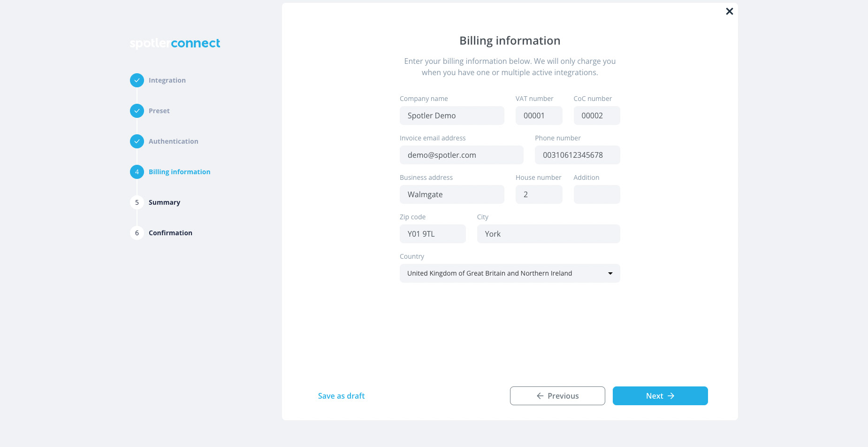Screen dimensions: 868x447
Task: Focus the VAT number field
Action: 539,116
